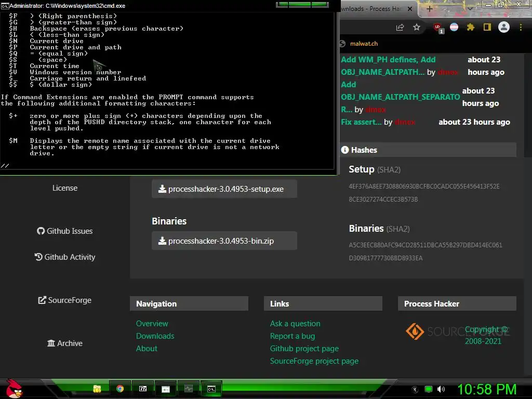Screen dimensions: 532x399
Task: Download processhacker-3.0.4953-bin.zip
Action: click(x=224, y=241)
